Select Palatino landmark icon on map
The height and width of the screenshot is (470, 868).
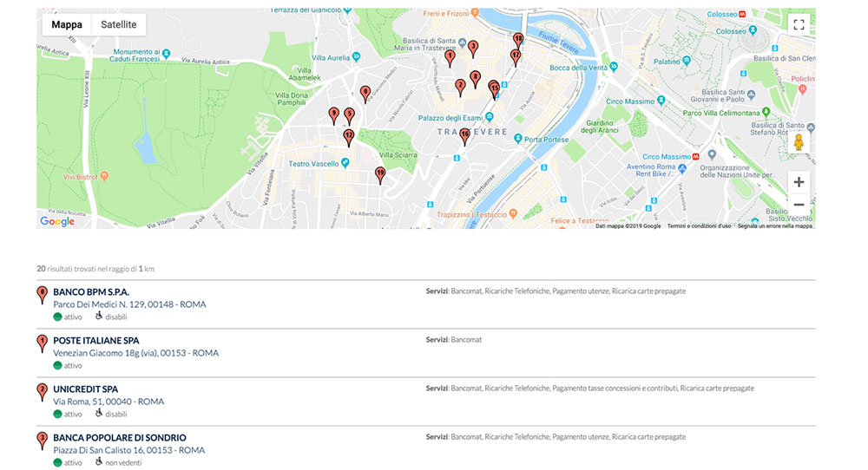pyautogui.click(x=687, y=61)
